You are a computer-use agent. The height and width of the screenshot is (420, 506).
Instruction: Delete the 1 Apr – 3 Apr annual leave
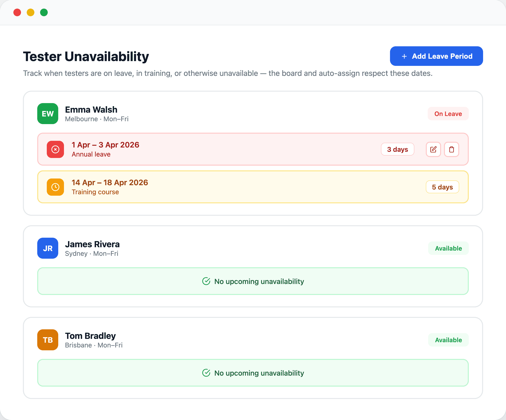(x=451, y=149)
